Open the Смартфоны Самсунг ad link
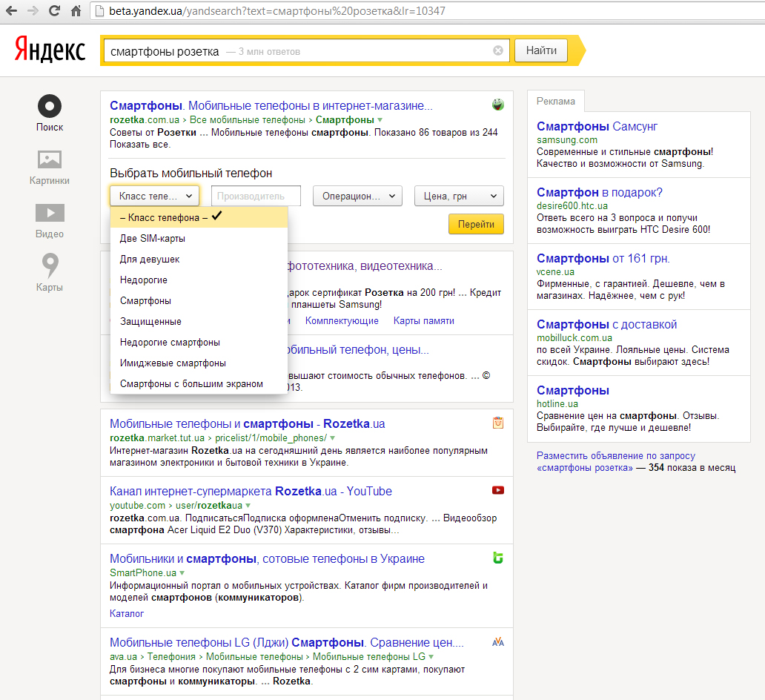 click(597, 127)
